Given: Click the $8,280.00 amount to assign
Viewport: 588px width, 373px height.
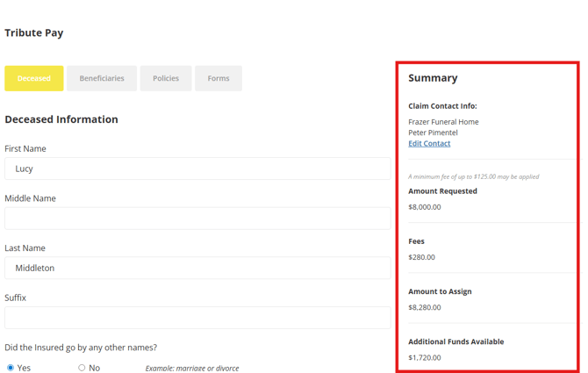Looking at the screenshot, I should (x=425, y=307).
